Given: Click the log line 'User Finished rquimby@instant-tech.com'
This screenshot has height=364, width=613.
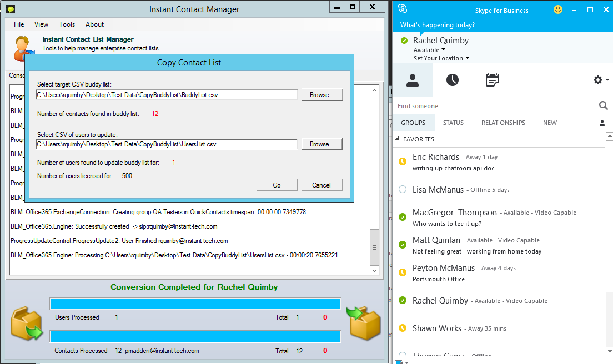Looking at the screenshot, I should [119, 241].
